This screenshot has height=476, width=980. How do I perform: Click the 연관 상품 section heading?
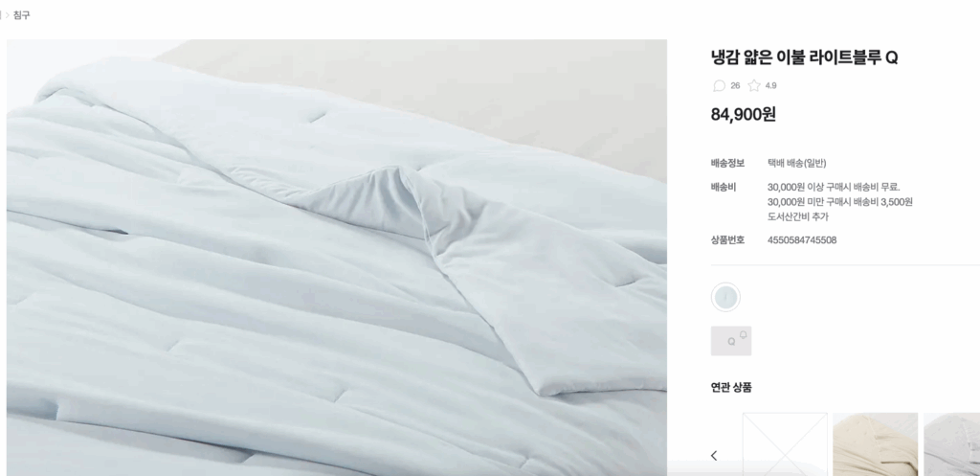pos(731,387)
